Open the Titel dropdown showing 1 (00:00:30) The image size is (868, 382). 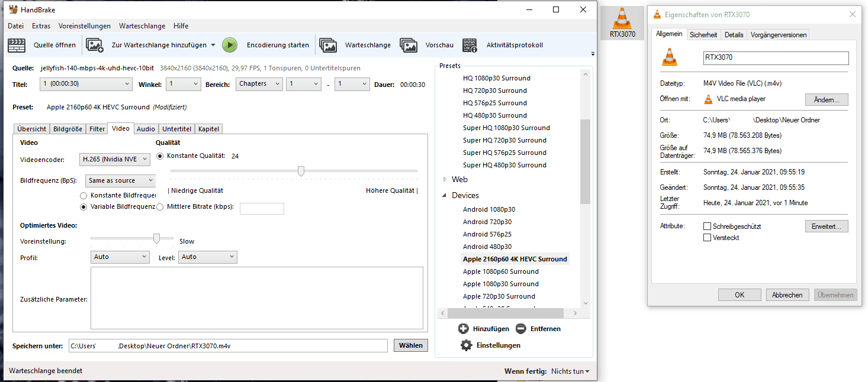[x=86, y=84]
